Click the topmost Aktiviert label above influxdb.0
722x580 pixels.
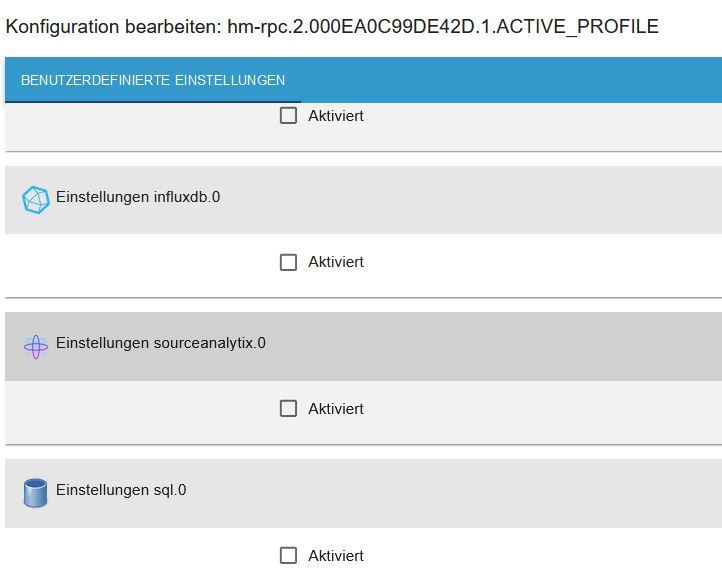pyautogui.click(x=336, y=116)
